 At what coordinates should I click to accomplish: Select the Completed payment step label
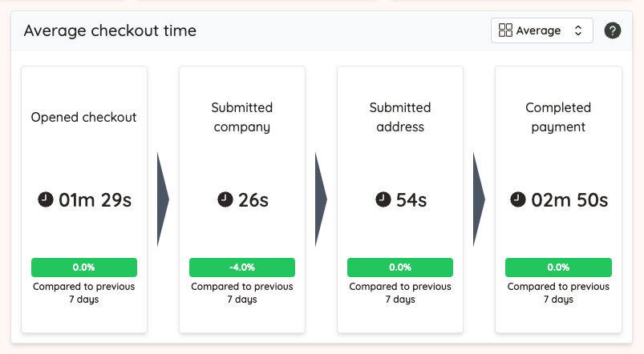pos(558,117)
